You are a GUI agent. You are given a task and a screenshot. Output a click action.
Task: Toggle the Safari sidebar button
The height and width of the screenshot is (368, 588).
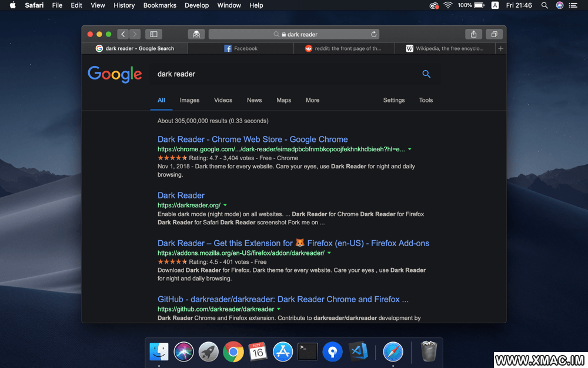tap(153, 34)
